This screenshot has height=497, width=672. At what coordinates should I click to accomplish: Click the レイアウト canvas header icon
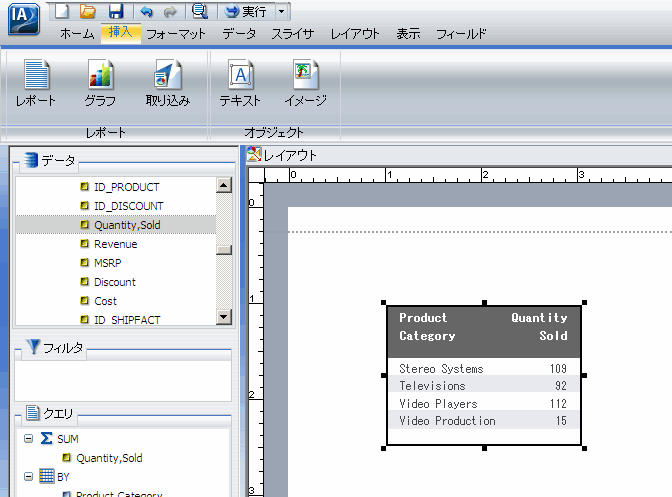click(254, 154)
